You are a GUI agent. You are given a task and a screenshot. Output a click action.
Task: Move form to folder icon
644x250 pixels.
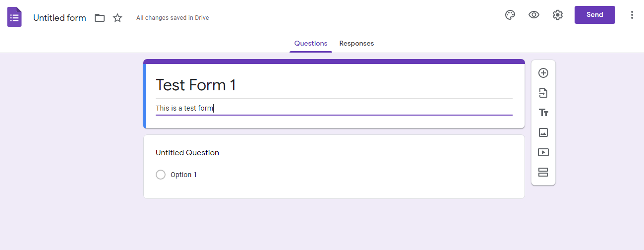100,18
